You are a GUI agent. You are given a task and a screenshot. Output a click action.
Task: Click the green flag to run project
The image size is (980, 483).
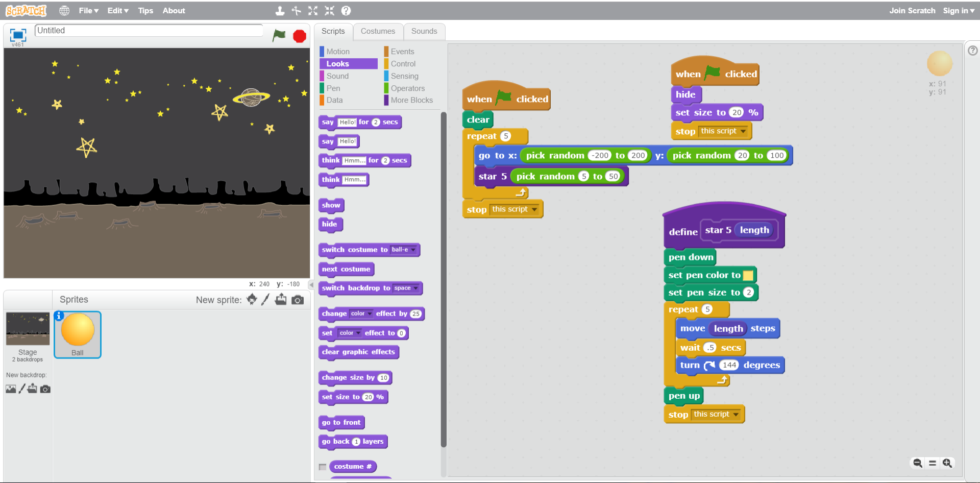pos(279,35)
